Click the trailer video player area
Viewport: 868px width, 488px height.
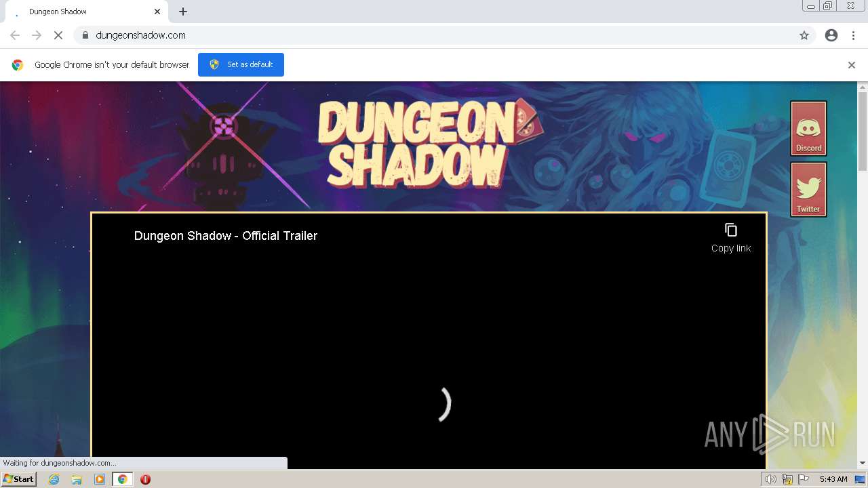pos(429,340)
